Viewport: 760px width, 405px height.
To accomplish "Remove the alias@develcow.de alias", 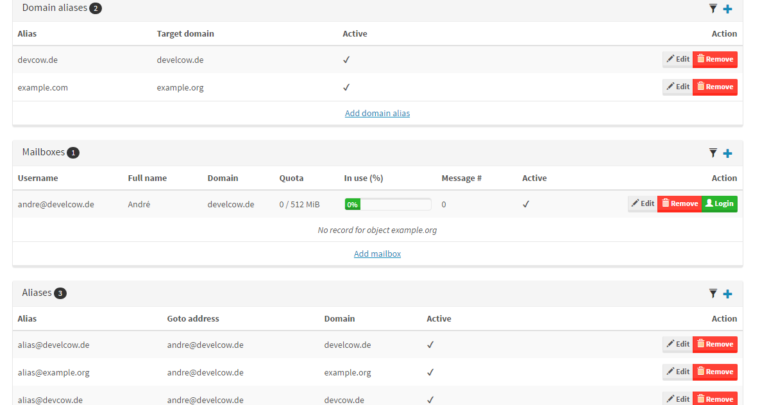I will click(715, 344).
